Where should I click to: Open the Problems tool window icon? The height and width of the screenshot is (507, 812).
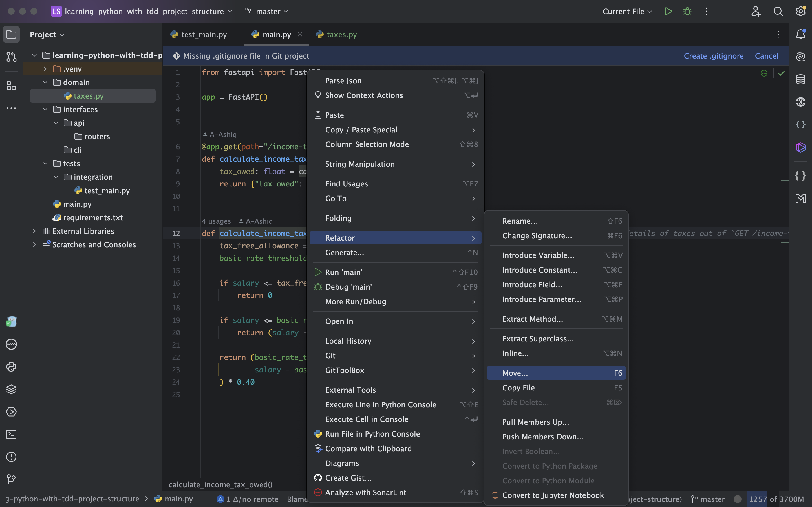(x=11, y=457)
